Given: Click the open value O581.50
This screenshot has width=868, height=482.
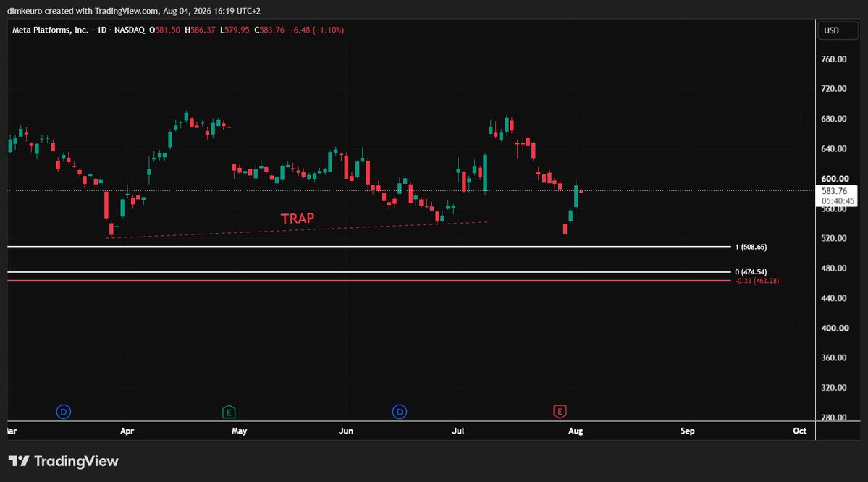Looking at the screenshot, I should pos(164,30).
